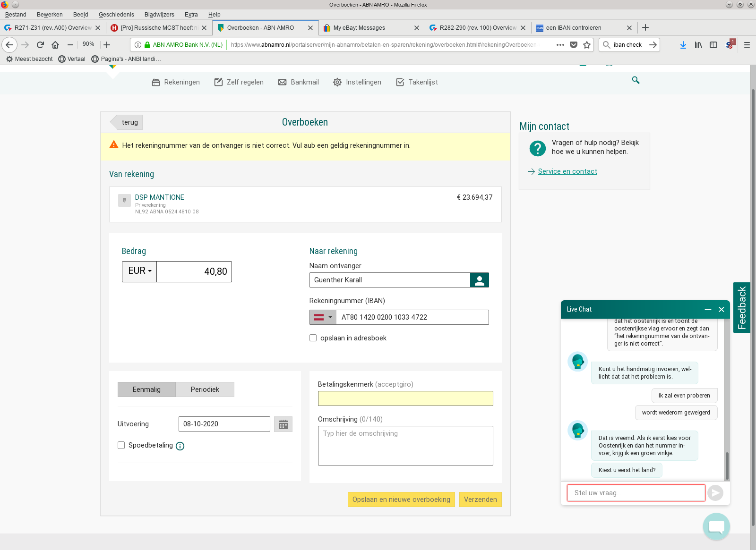Click the Firefox reload page icon
756x550 pixels.
[40, 45]
